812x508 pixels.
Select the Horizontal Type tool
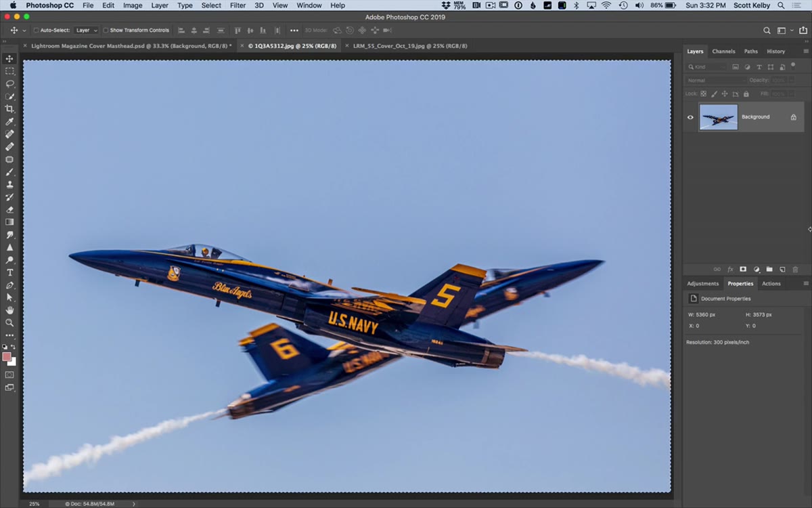click(x=9, y=272)
